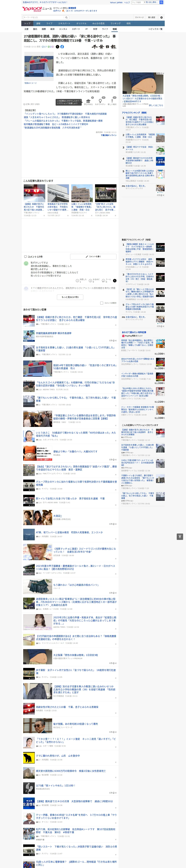The image size is (186, 868).
Task: Click the keyword search magnifier icon
Action: (x=66, y=17)
